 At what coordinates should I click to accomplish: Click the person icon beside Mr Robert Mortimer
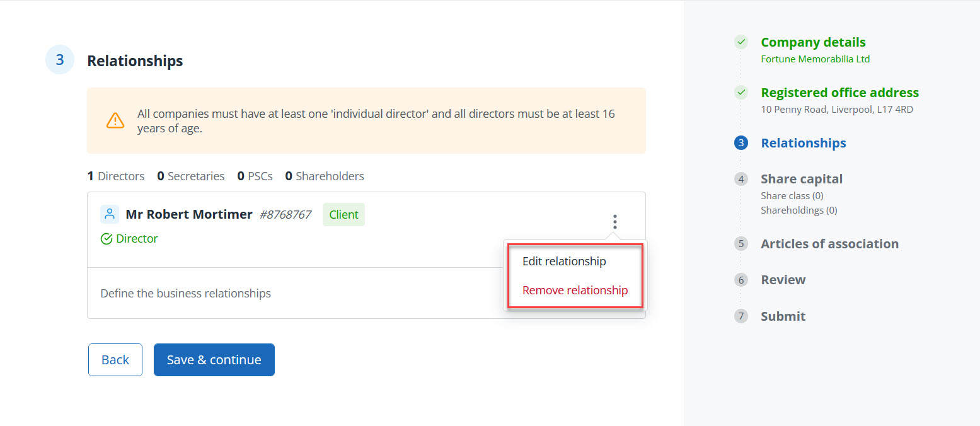click(110, 214)
